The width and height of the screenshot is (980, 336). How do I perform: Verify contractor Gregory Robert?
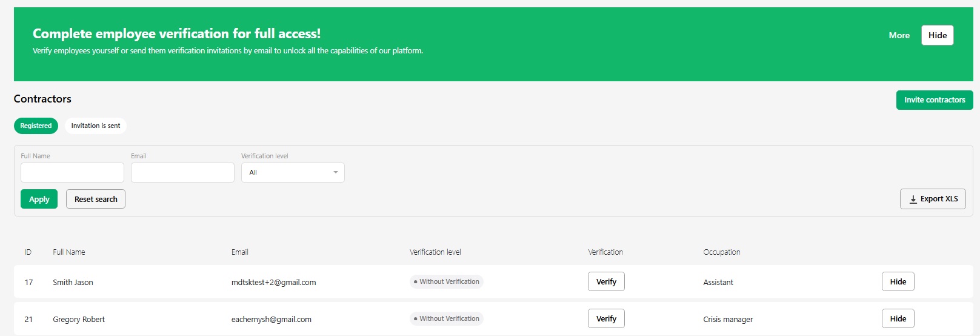coord(606,318)
